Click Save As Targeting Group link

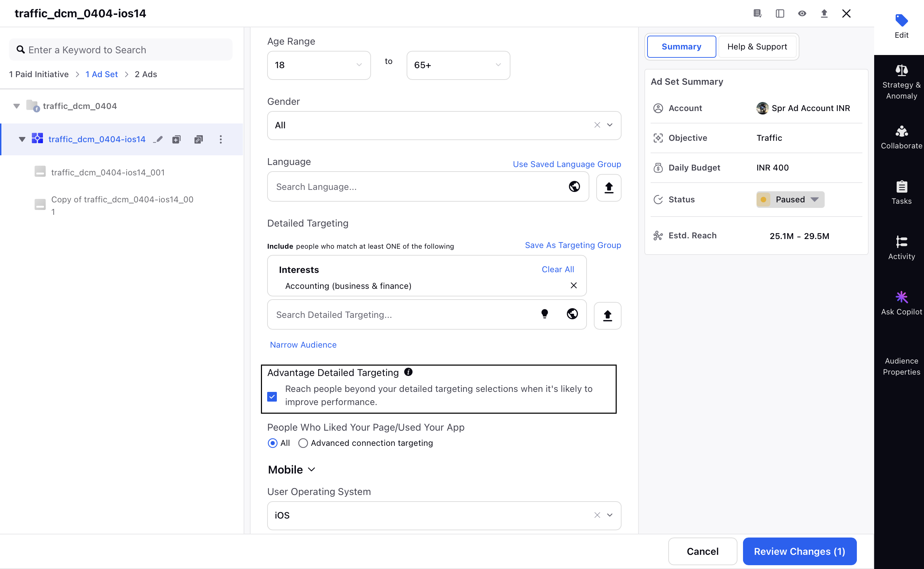pyautogui.click(x=573, y=245)
